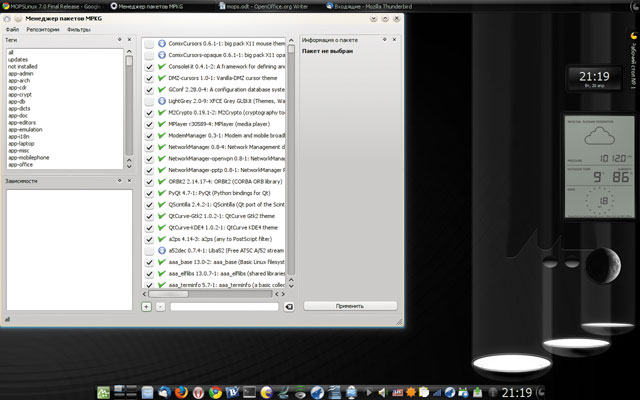Open the terminal from the bottom dock
This screenshot has height=400, width=640.
click(x=249, y=393)
